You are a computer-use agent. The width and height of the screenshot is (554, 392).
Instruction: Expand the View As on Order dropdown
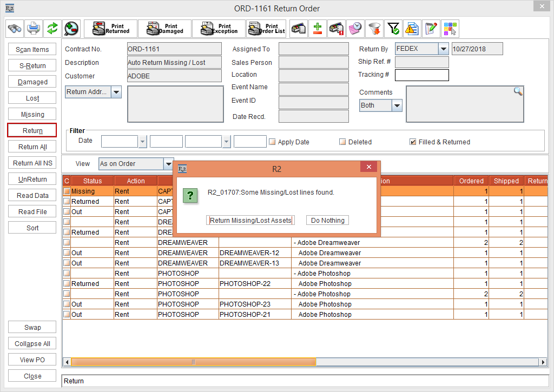(168, 164)
